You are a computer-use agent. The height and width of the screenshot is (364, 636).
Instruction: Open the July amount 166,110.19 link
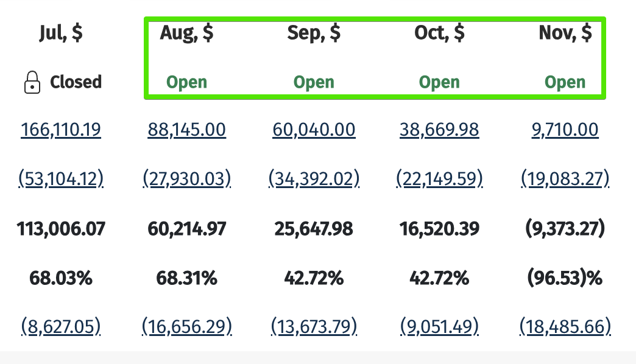pos(61,130)
